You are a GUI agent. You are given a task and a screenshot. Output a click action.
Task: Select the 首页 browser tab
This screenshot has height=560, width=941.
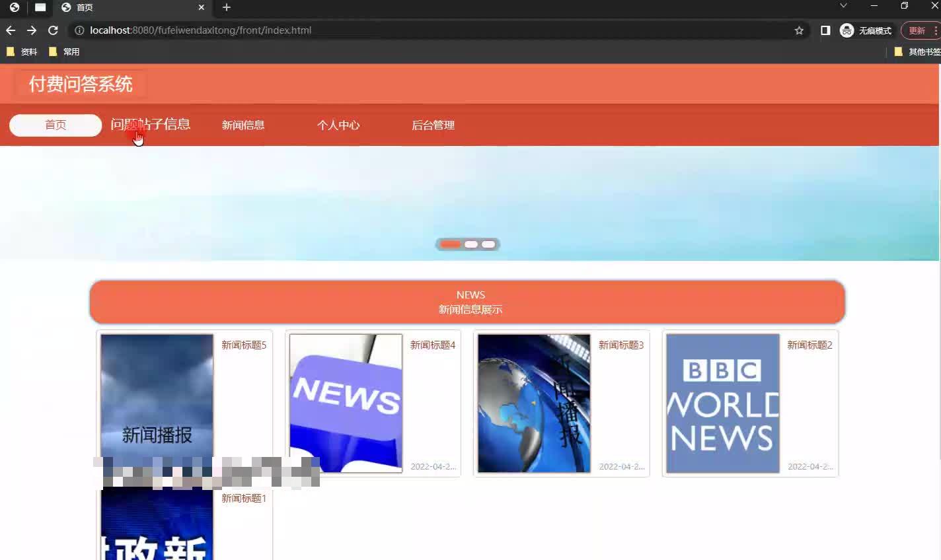coord(132,7)
